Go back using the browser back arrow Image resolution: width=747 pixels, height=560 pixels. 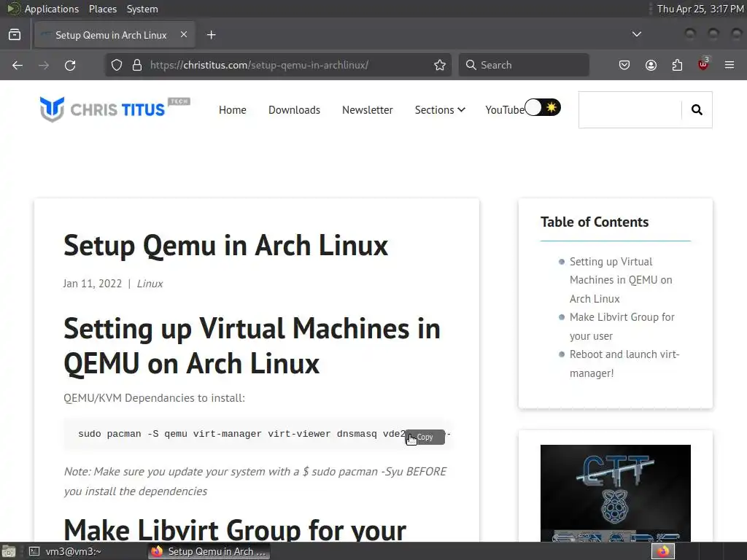pyautogui.click(x=18, y=65)
